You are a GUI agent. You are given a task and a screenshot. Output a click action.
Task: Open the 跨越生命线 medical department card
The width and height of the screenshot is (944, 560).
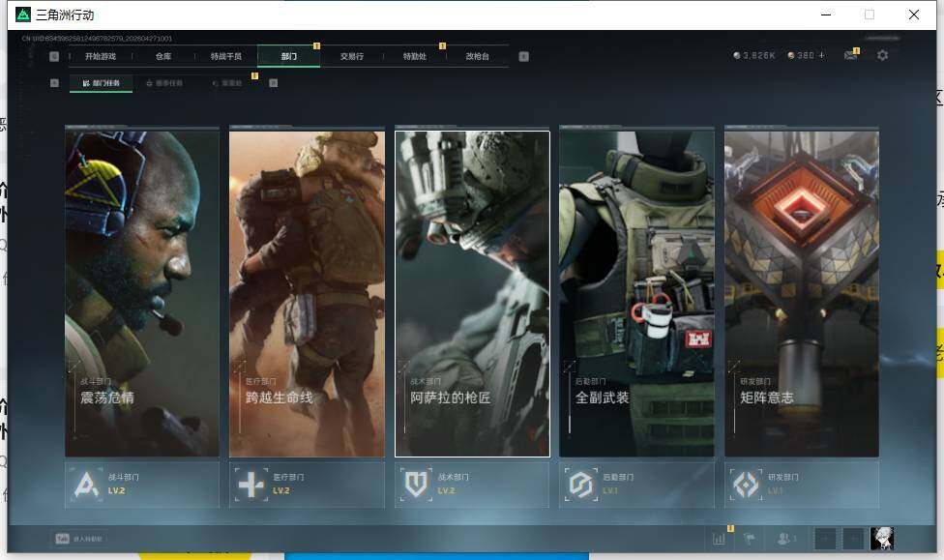307,292
